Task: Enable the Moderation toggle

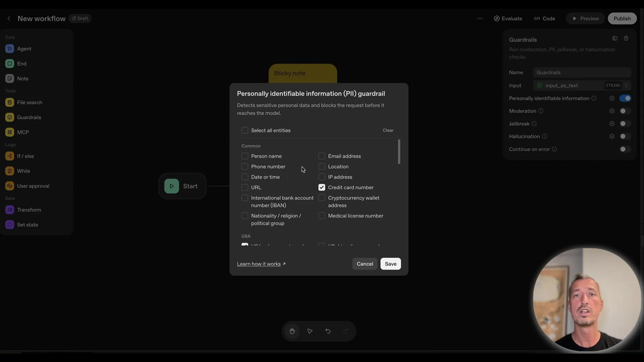Action: tap(624, 111)
